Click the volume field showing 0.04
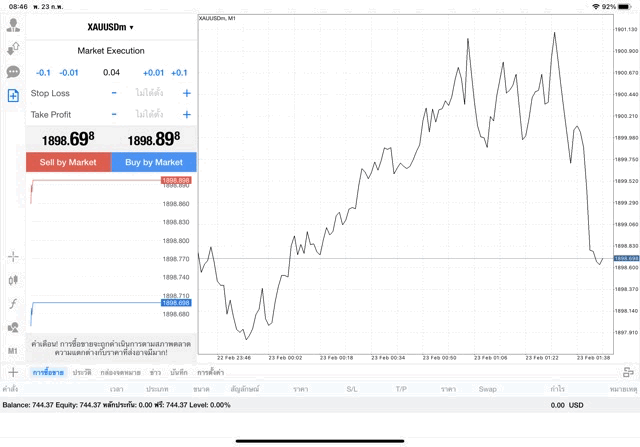The image size is (640, 447). [x=111, y=72]
